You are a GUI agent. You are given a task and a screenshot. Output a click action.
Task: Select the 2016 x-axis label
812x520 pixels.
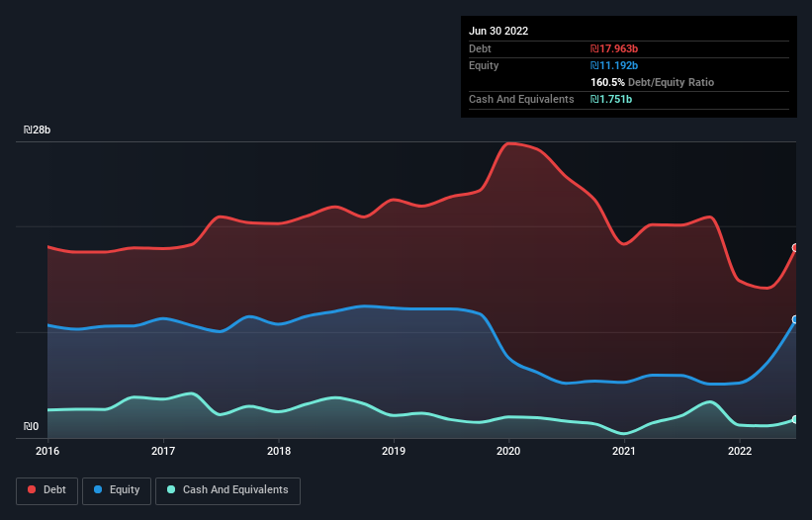pos(47,451)
